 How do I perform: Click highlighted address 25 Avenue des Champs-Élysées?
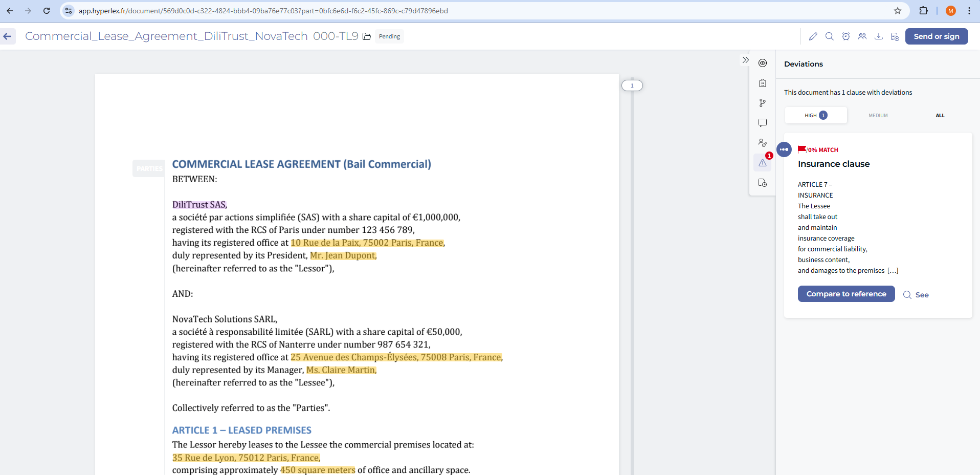[x=396, y=357]
